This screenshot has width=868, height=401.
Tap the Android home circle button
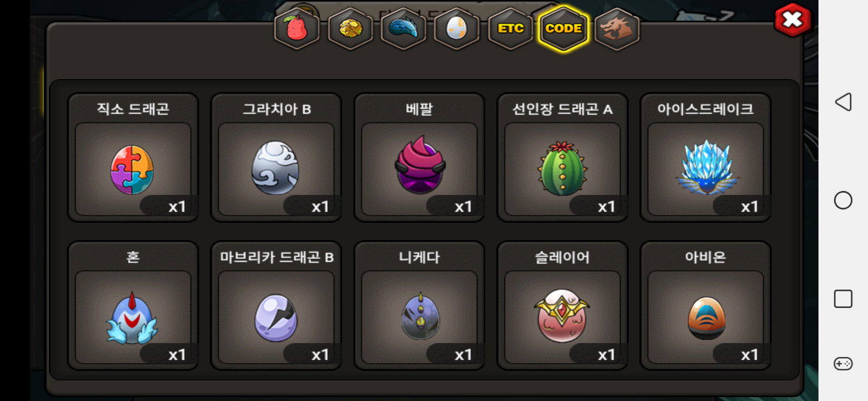click(843, 200)
